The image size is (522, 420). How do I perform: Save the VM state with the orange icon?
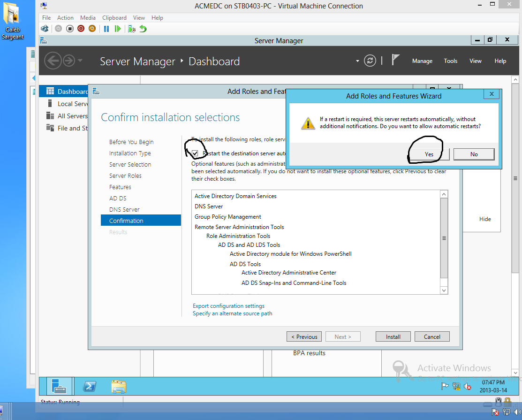92,29
